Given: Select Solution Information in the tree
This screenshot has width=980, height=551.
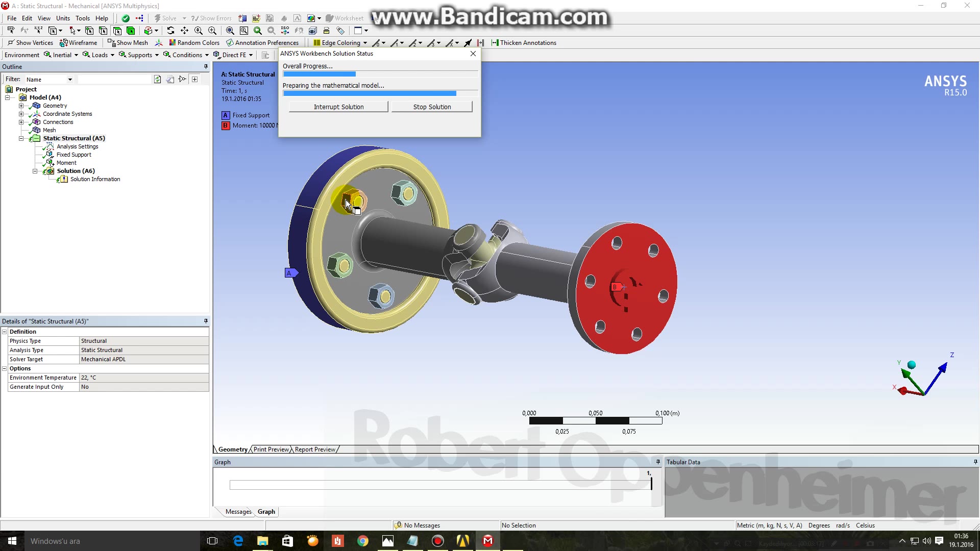Looking at the screenshot, I should point(95,179).
